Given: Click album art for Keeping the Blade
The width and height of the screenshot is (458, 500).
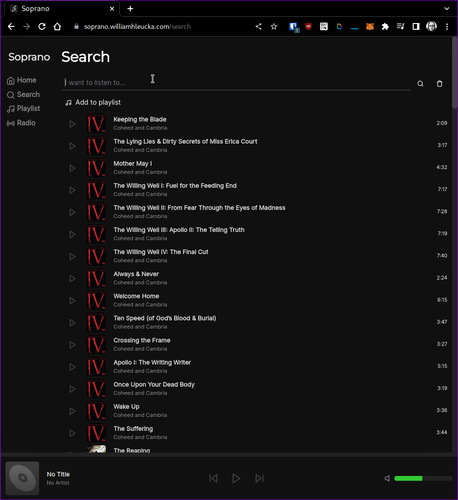Looking at the screenshot, I should [x=96, y=124].
